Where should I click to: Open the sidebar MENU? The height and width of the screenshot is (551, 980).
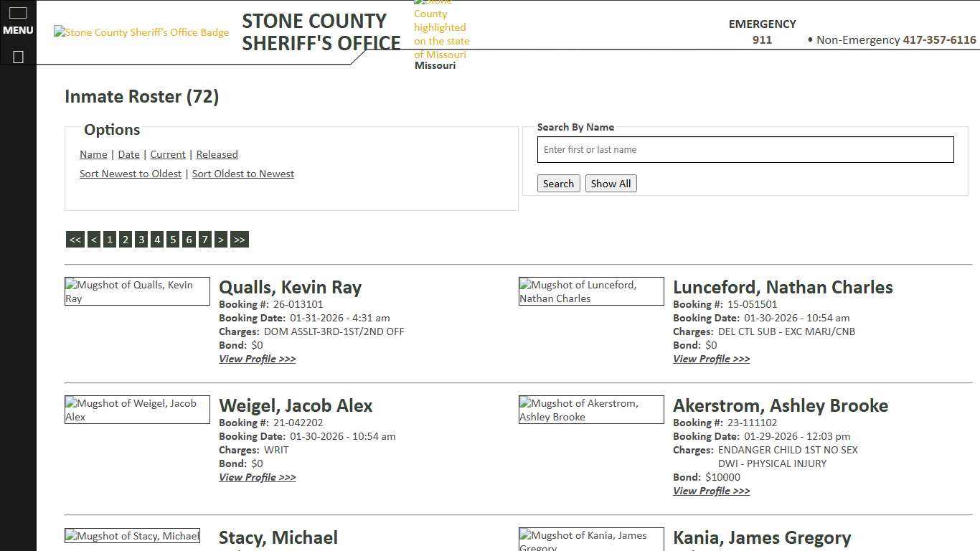17,22
